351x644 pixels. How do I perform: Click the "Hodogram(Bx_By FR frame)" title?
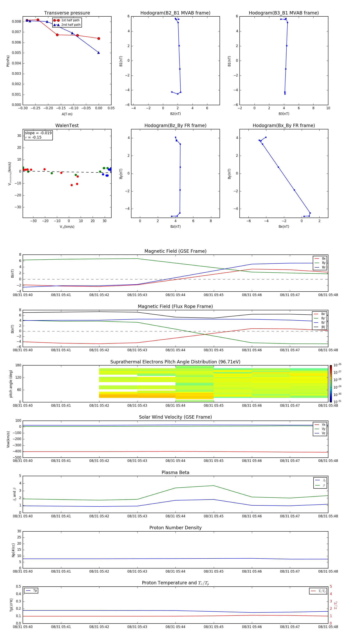(284, 125)
